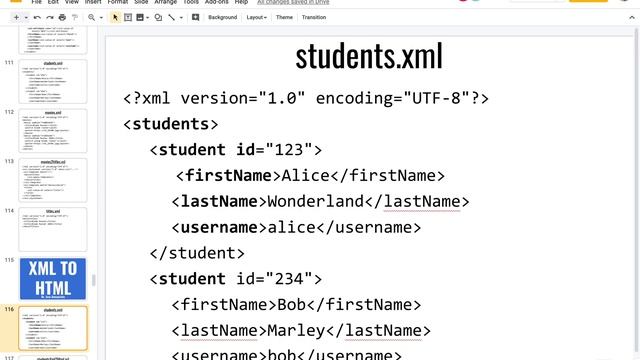This screenshot has height=360, width=640.
Task: Select the line tool
Action: point(171,18)
